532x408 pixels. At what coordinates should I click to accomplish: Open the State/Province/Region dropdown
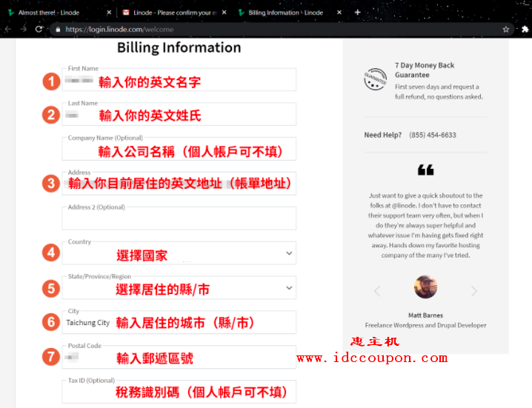(x=288, y=288)
